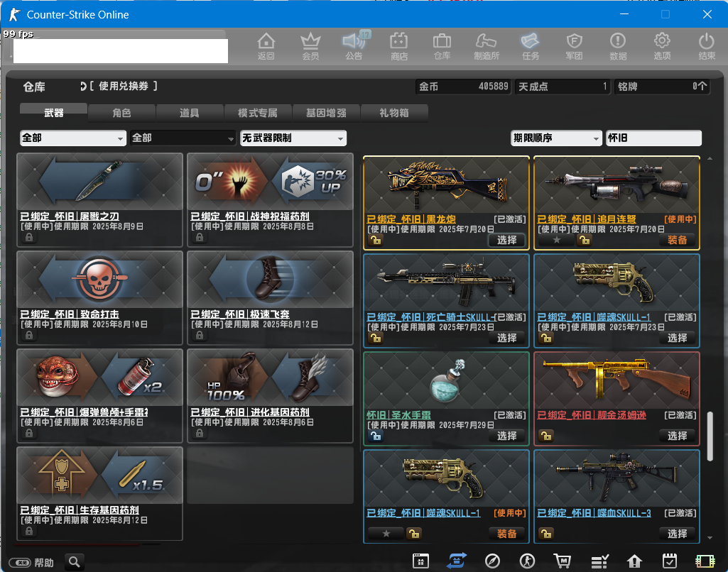Click the checklist icon in bottom bar
728x572 pixels.
point(599,561)
